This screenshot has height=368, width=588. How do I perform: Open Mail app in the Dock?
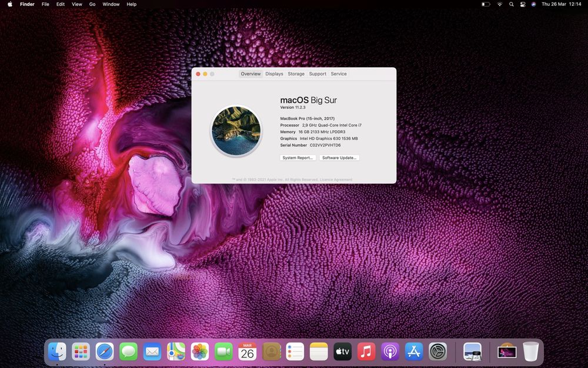152,352
